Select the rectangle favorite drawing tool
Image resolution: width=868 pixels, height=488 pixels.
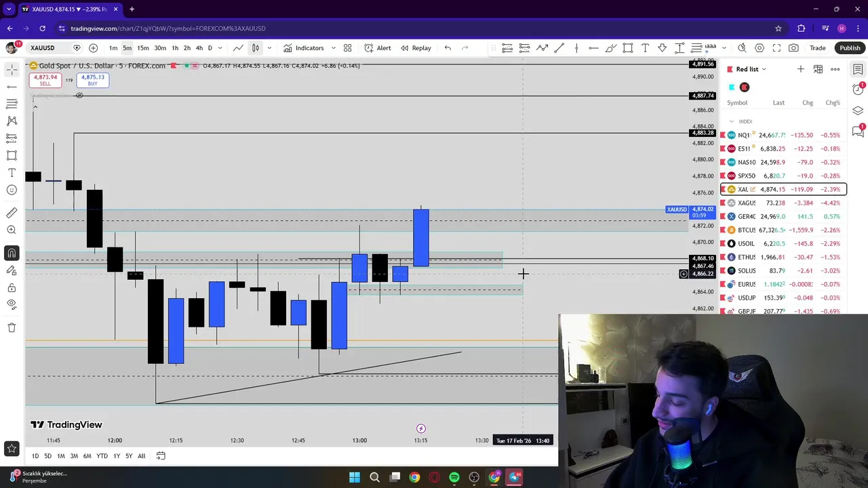coord(628,48)
